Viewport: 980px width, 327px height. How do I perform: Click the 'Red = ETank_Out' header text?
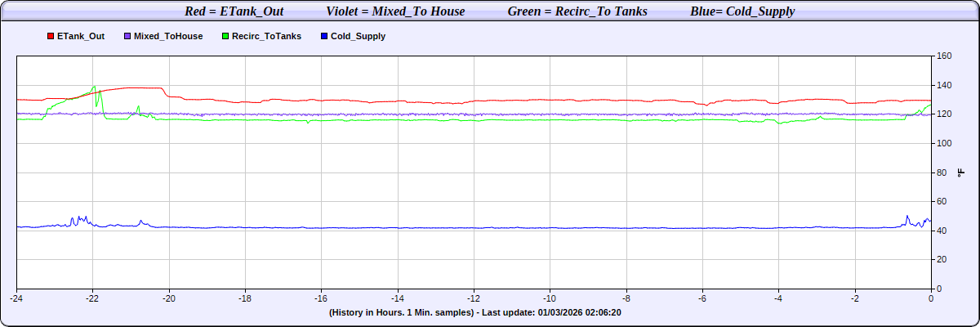235,11
